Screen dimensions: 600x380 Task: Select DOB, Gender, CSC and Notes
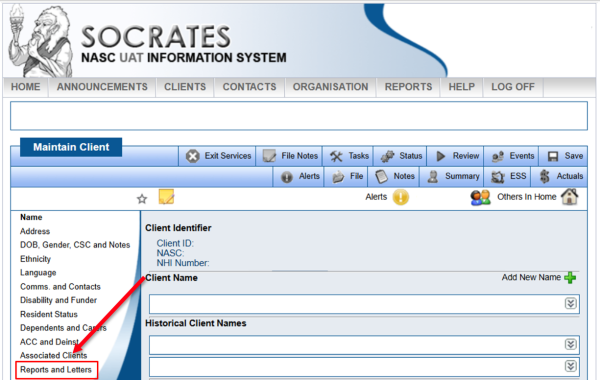(x=75, y=245)
